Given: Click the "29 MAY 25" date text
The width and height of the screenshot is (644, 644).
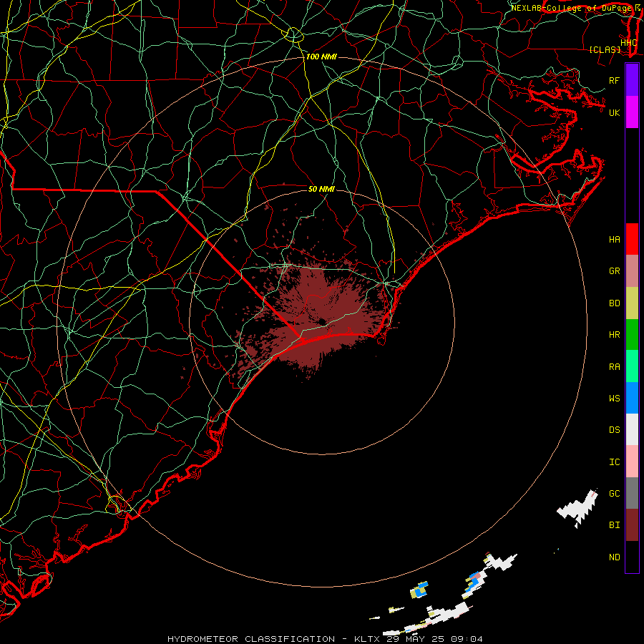Looking at the screenshot, I should 415,639.
